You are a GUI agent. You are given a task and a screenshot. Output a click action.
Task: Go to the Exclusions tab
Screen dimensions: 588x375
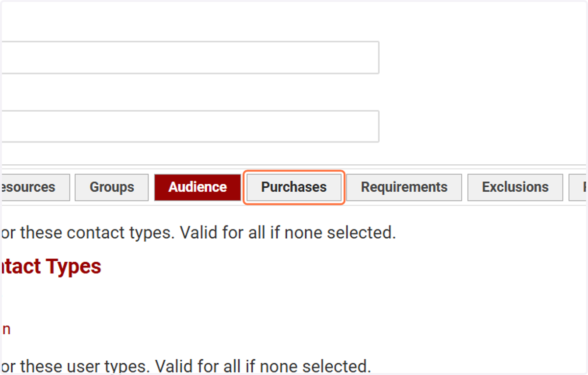pyautogui.click(x=515, y=187)
